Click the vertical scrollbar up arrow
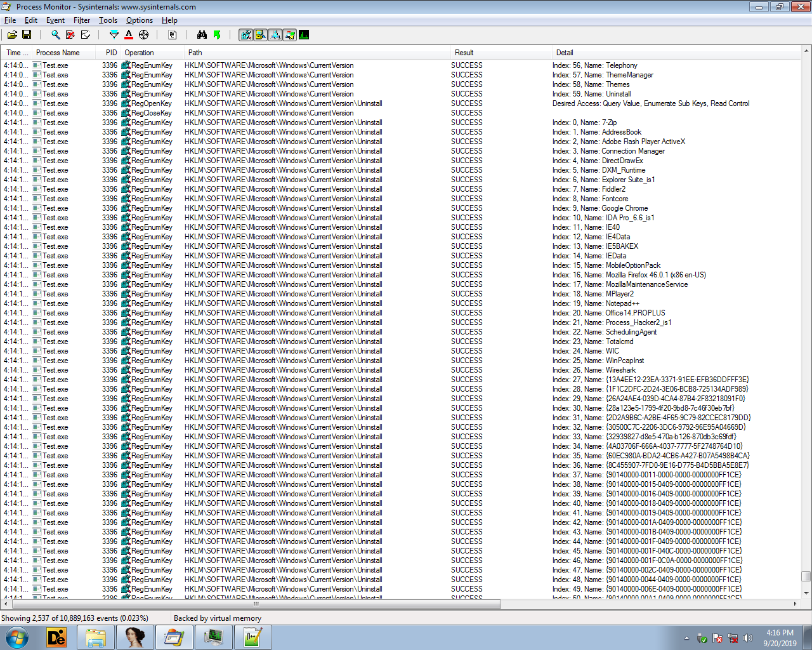The height and width of the screenshot is (650, 812). pos(806,51)
